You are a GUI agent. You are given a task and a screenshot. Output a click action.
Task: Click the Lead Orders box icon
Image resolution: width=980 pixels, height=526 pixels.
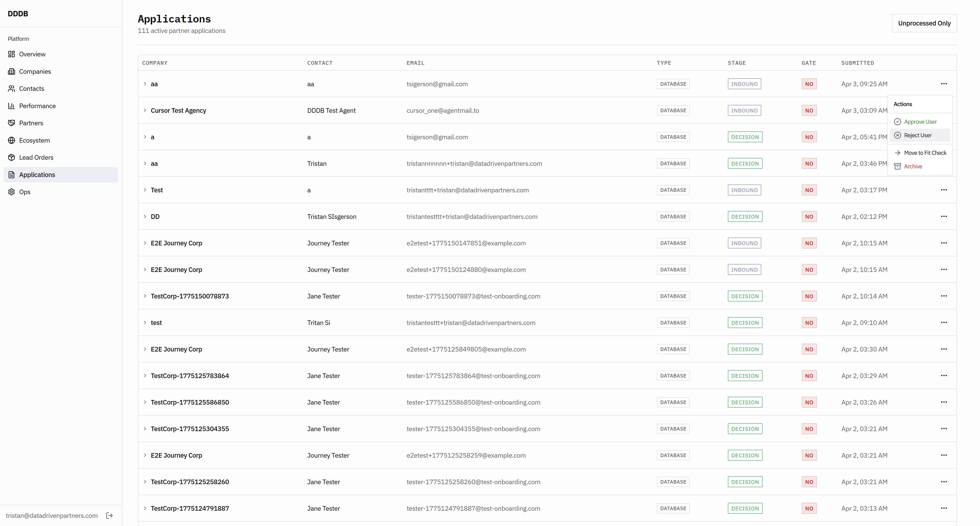click(x=11, y=157)
